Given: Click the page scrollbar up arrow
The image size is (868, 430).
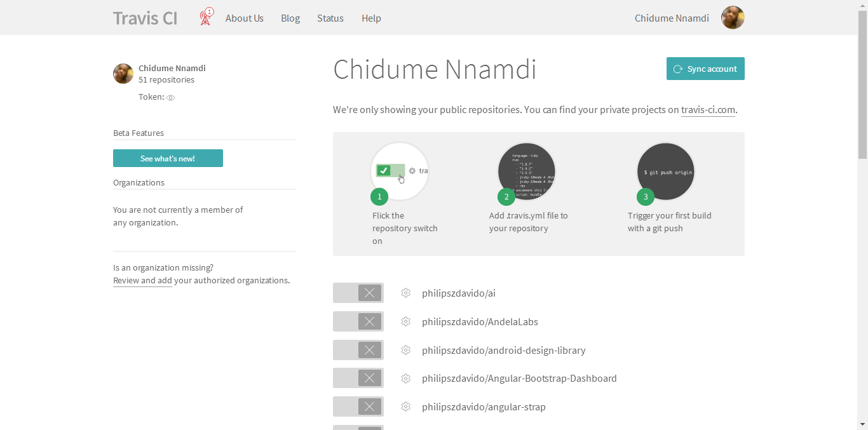Looking at the screenshot, I should [862, 5].
